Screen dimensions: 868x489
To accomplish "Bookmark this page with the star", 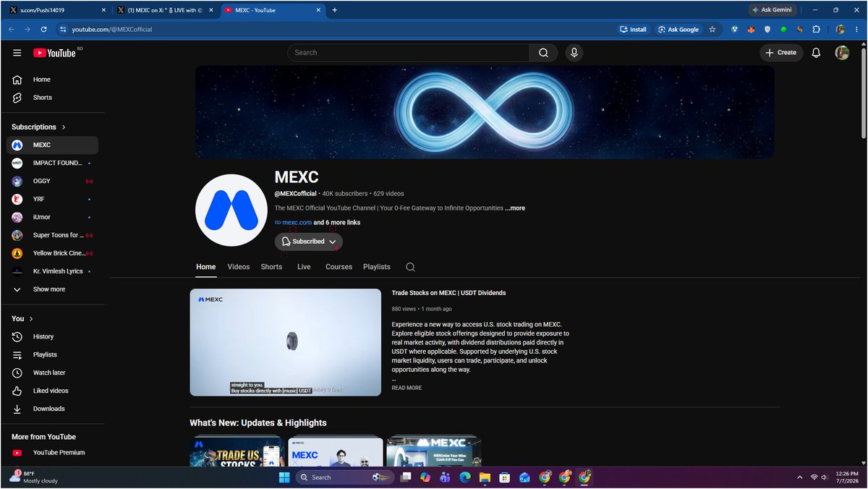I will (x=712, y=30).
